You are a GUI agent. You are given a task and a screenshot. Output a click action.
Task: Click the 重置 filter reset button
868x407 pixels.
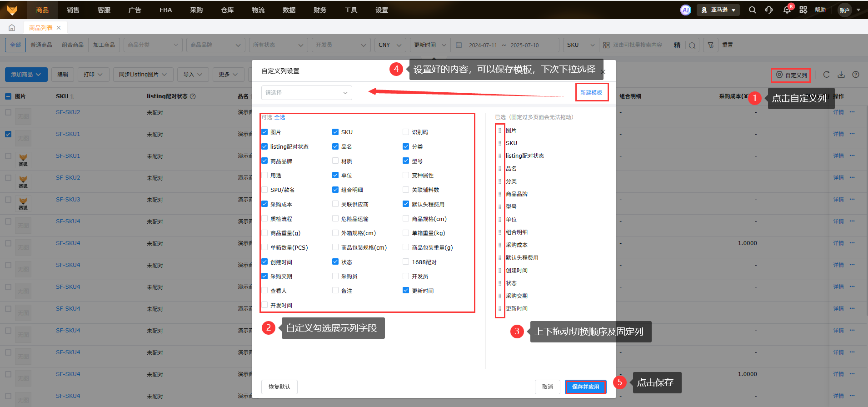(x=728, y=45)
